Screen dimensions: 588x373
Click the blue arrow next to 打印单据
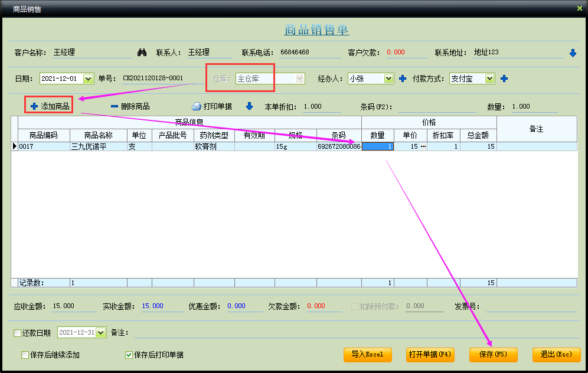pyautogui.click(x=249, y=106)
